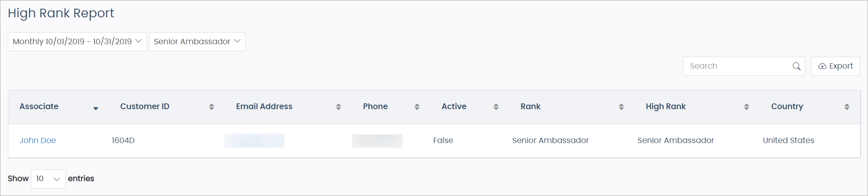Click the Associate column header

[x=39, y=107]
